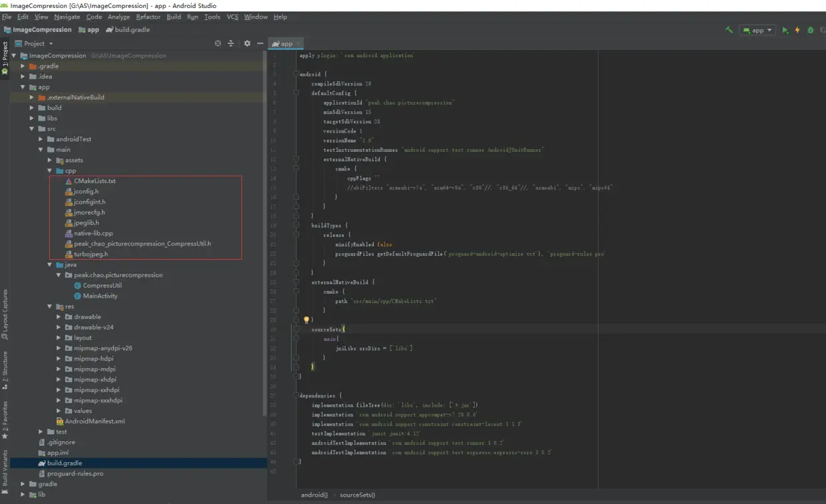Hide the Project tool window
826x504 pixels.
pos(259,43)
